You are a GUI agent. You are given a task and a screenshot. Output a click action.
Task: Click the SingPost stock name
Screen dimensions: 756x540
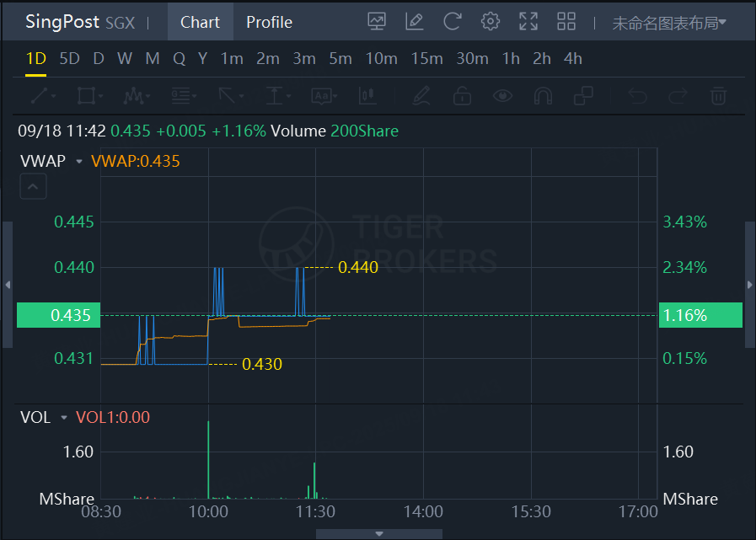click(62, 22)
